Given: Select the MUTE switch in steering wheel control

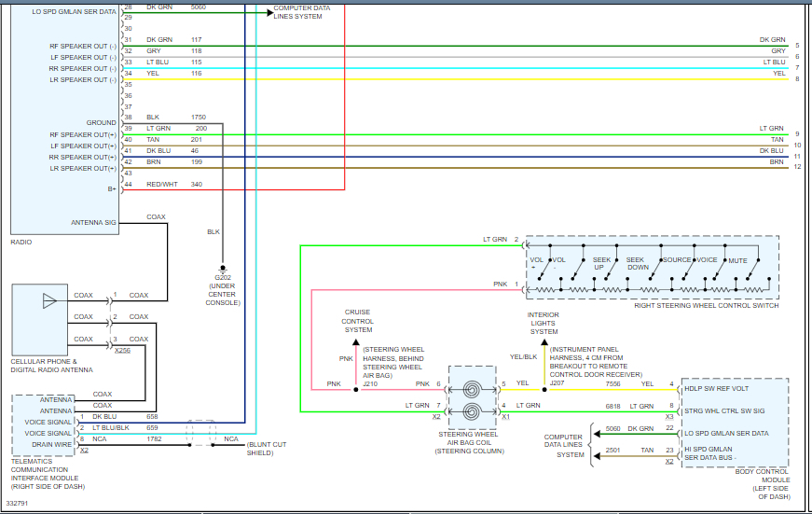Looking at the screenshot, I should (x=738, y=260).
